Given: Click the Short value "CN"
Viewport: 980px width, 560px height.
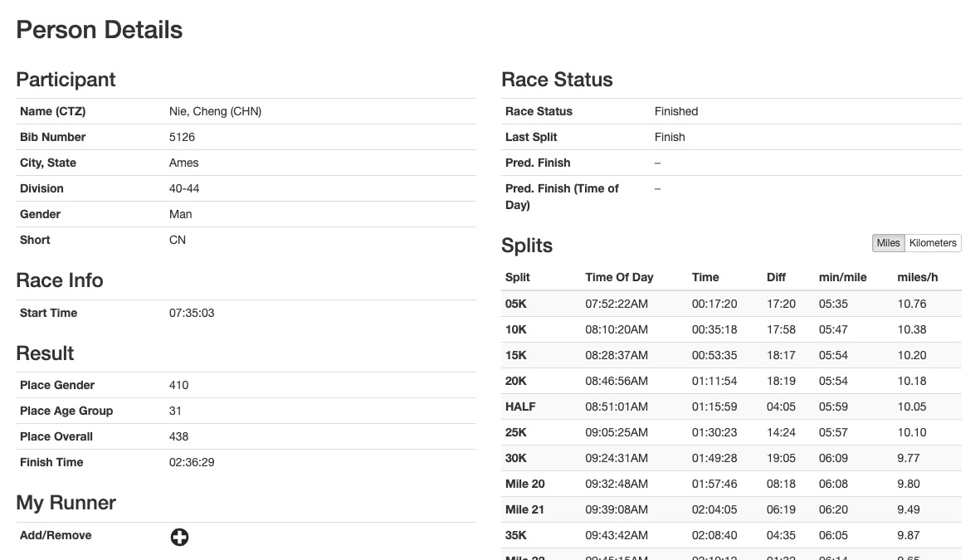Looking at the screenshot, I should tap(178, 240).
